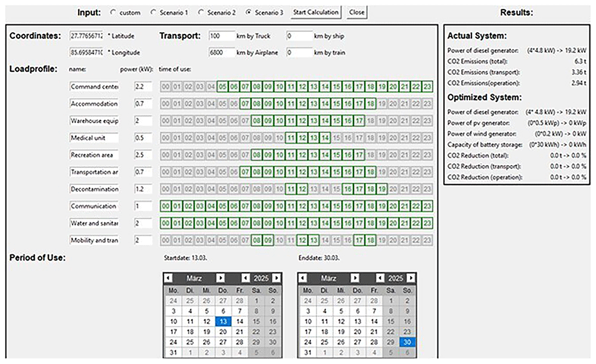Select day 30 in Enddate calendar
Image resolution: width=596 pixels, height=364 pixels.
click(x=407, y=342)
